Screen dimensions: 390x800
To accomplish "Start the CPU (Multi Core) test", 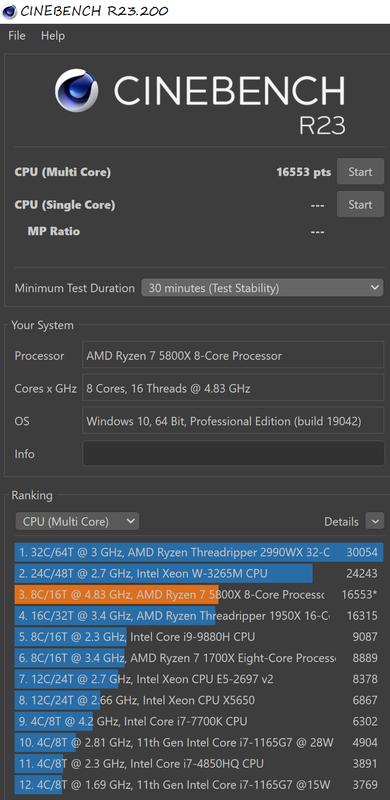I will click(360, 172).
